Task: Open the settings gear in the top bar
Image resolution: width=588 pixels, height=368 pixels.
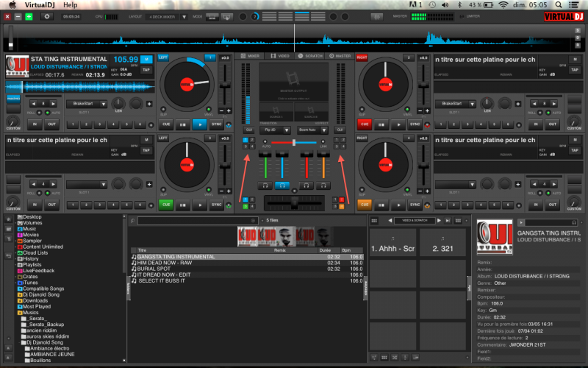Action: (x=47, y=16)
